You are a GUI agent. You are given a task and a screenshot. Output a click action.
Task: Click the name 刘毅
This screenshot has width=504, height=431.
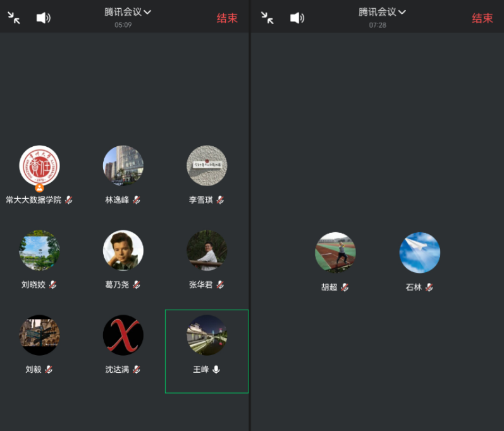tap(34, 369)
